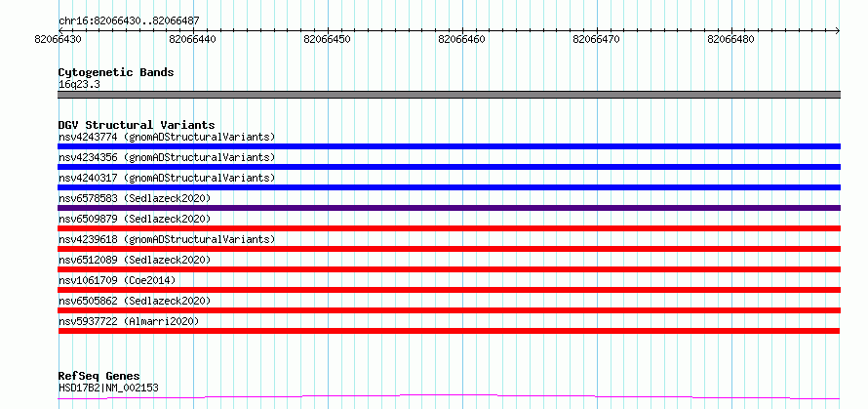This screenshot has height=409, width=868.
Task: Click the DGV Structural Variants heading
Action: click(137, 125)
